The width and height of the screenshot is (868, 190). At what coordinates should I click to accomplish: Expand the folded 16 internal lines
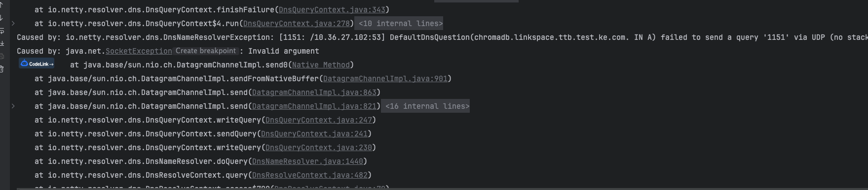pyautogui.click(x=425, y=106)
